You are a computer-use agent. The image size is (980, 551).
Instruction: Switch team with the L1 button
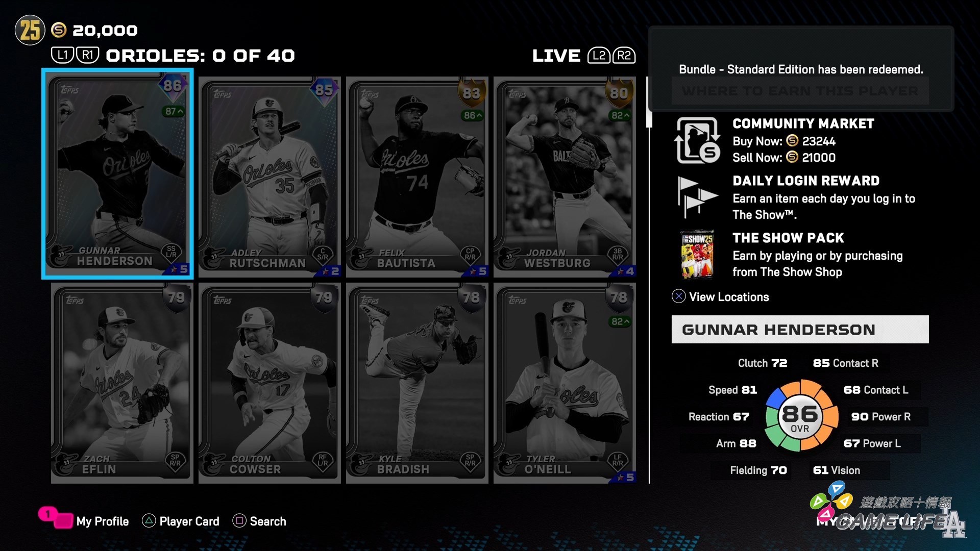tap(62, 55)
